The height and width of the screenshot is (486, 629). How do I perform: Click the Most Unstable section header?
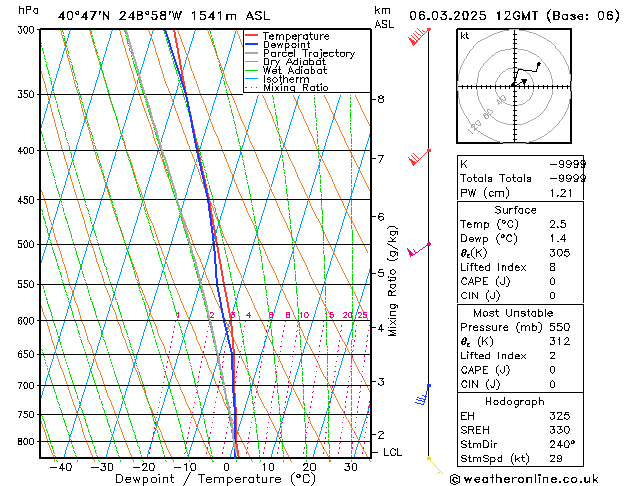point(515,313)
